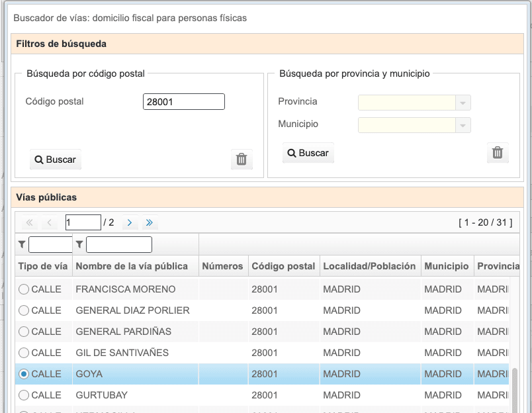Select the FRANCISCA MORENO street radio button
This screenshot has height=413, width=532.
(x=24, y=289)
